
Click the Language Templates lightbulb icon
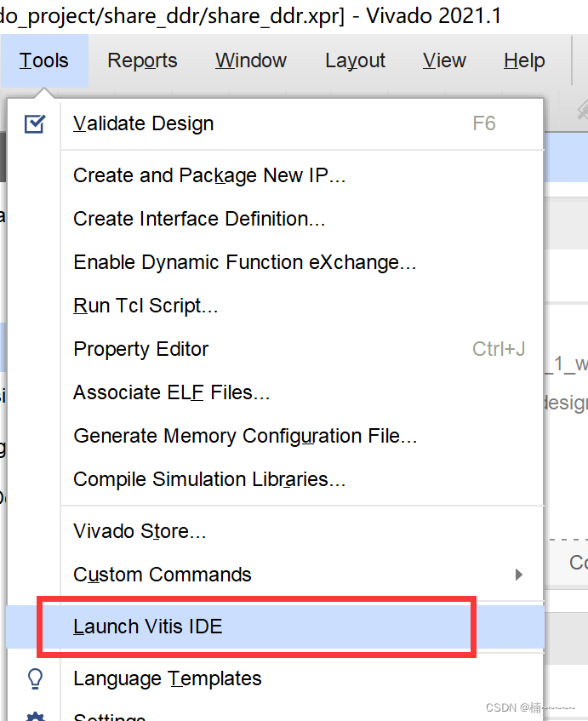tap(36, 678)
